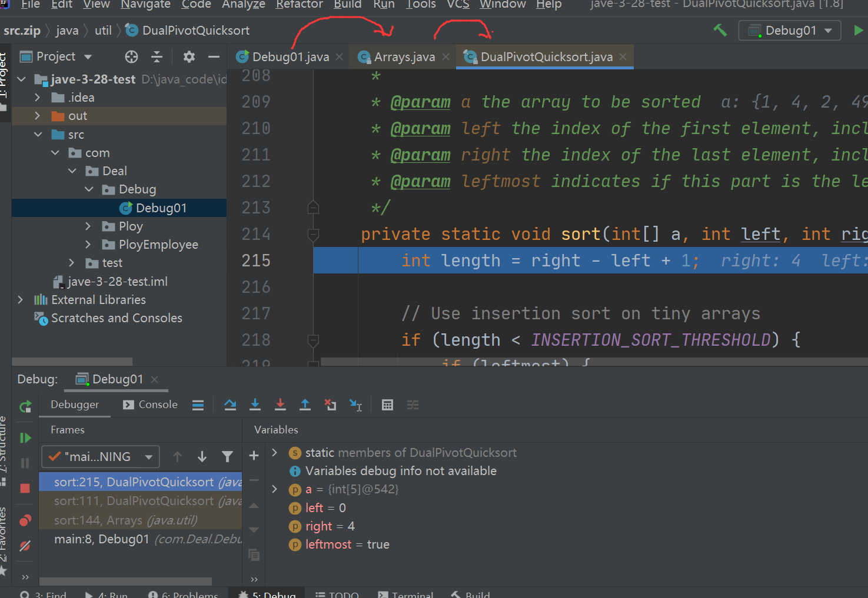This screenshot has height=598, width=868.
Task: Resume program with the green resume icon
Action: coord(25,437)
